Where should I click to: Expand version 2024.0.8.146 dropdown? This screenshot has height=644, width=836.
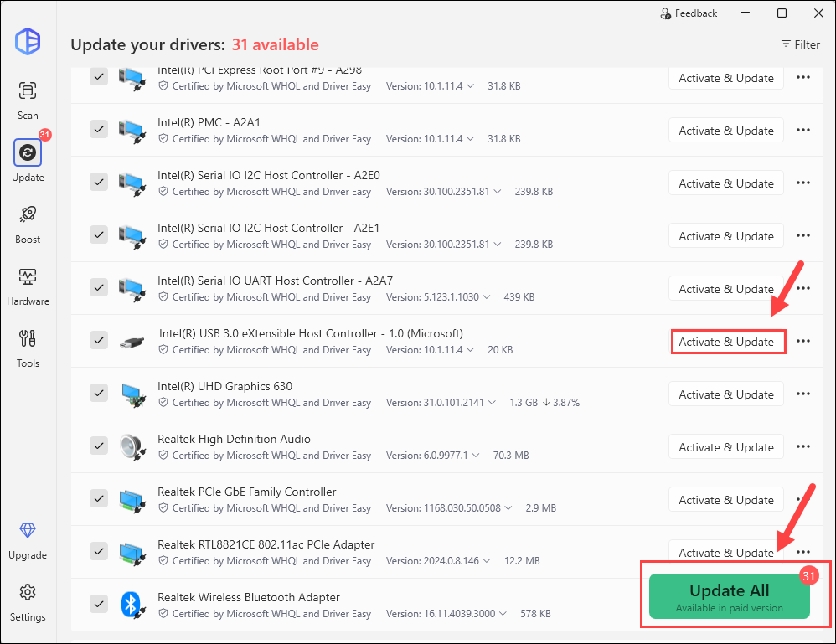click(486, 561)
